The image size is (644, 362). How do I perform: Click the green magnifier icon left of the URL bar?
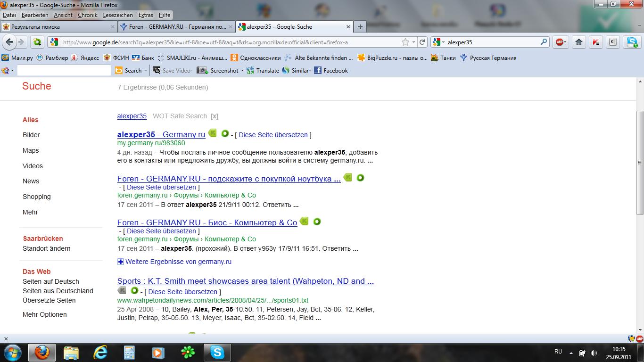[x=37, y=42]
